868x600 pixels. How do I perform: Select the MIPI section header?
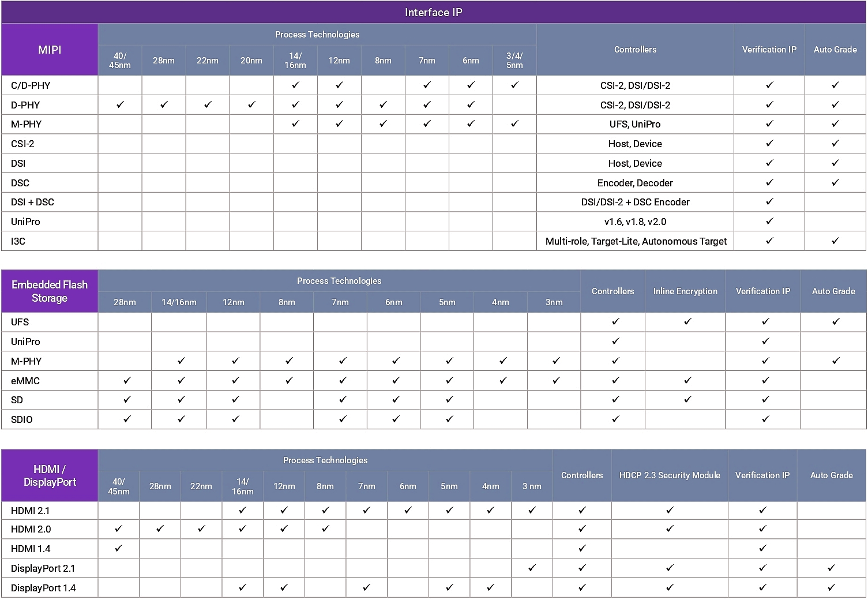tap(50, 50)
